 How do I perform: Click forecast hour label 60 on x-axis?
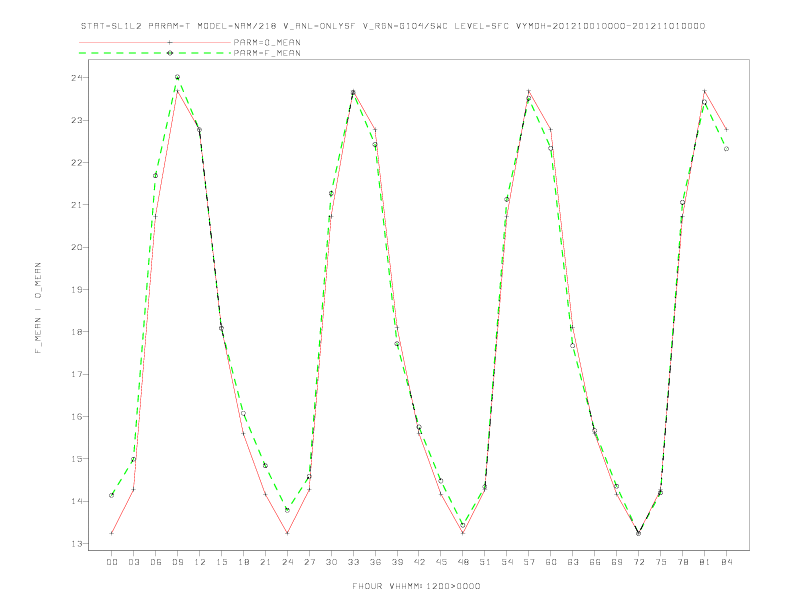pyautogui.click(x=551, y=562)
